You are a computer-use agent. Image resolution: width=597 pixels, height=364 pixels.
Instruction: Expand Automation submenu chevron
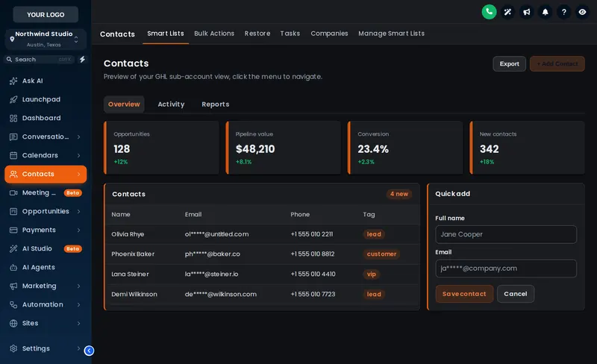coord(79,304)
